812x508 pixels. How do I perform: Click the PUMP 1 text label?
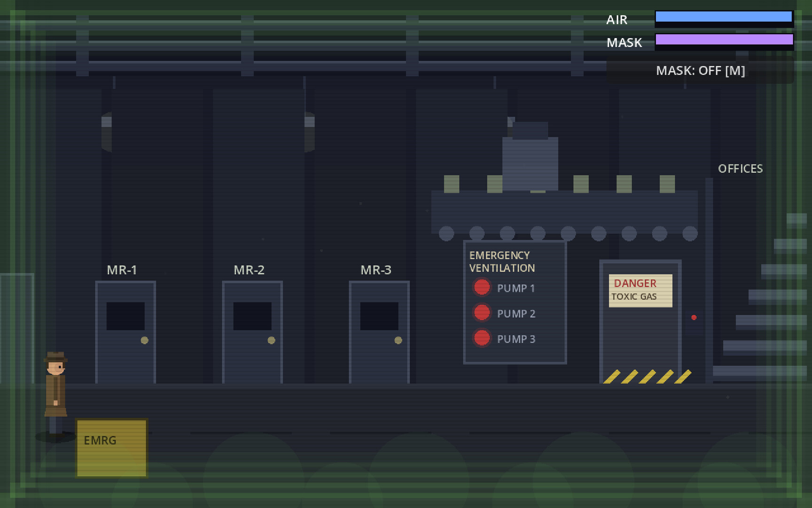pyautogui.click(x=516, y=288)
